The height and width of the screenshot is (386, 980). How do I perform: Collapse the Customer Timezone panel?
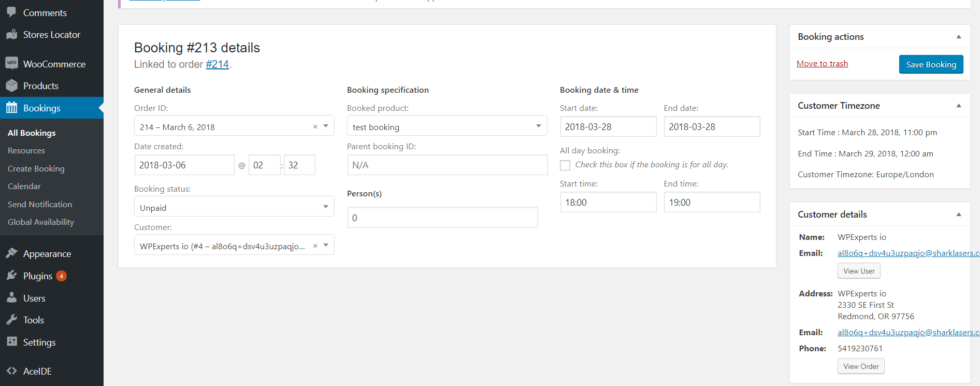pos(958,106)
